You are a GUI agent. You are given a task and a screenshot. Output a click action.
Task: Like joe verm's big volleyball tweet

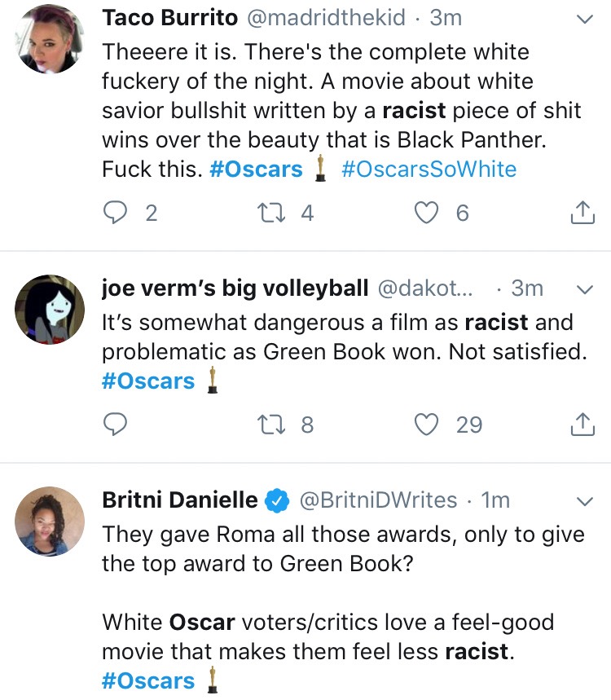point(426,424)
